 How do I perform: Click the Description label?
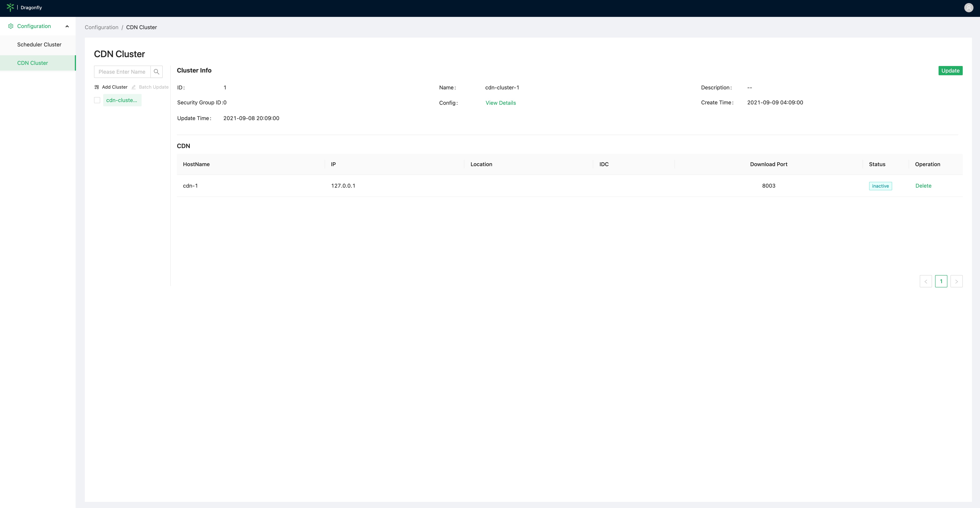point(716,88)
